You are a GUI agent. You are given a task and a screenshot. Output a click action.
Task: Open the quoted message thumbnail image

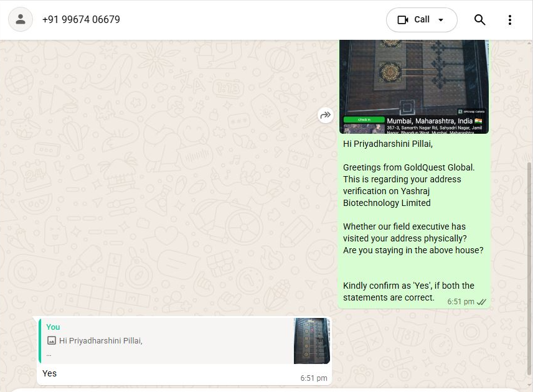coord(312,341)
